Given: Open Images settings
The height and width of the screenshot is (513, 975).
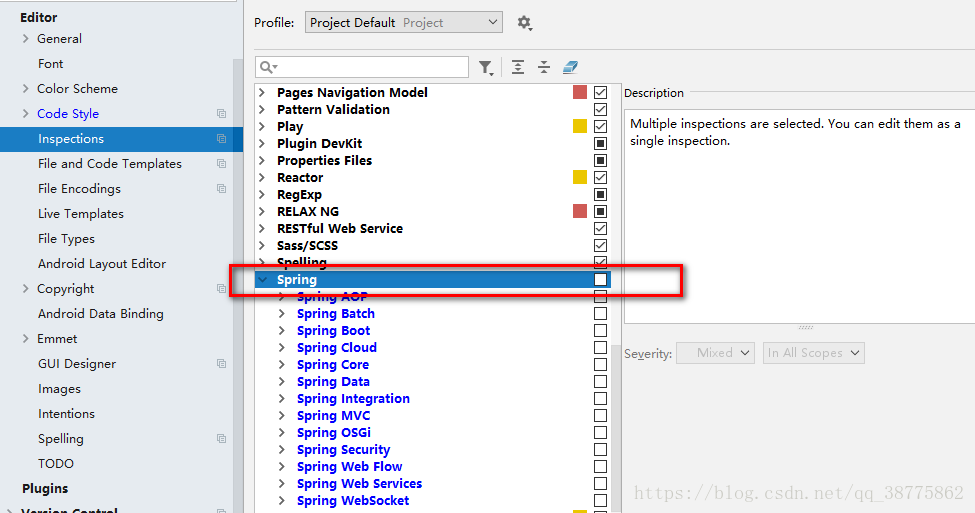Looking at the screenshot, I should point(59,389).
